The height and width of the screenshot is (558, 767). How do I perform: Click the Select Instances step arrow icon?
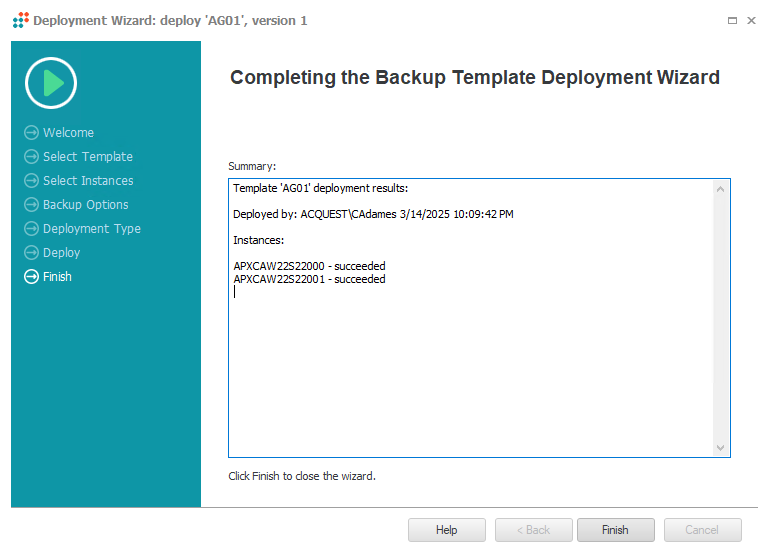pyautogui.click(x=31, y=180)
